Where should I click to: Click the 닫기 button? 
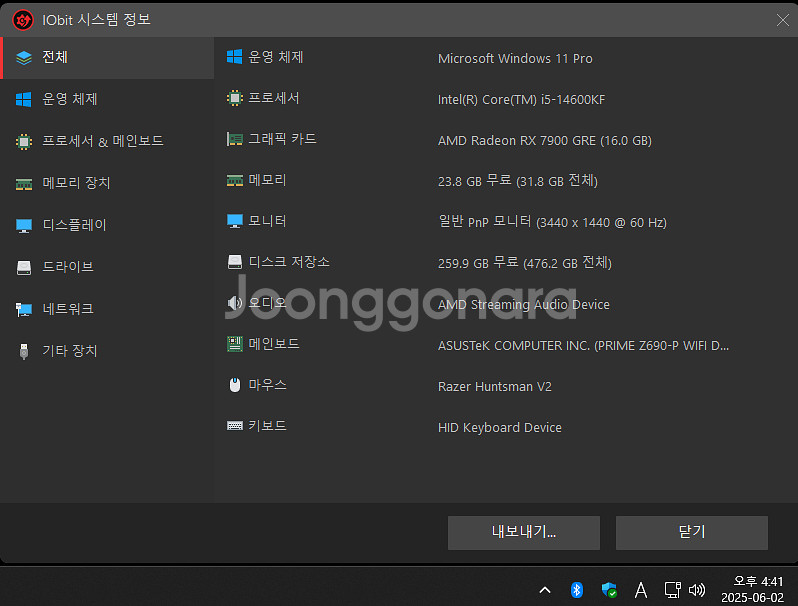(x=692, y=533)
